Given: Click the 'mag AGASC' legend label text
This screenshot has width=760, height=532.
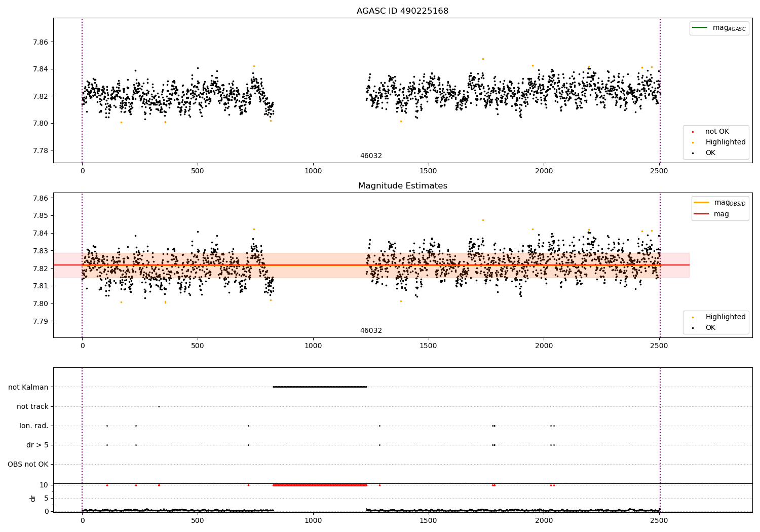Looking at the screenshot, I should point(729,28).
